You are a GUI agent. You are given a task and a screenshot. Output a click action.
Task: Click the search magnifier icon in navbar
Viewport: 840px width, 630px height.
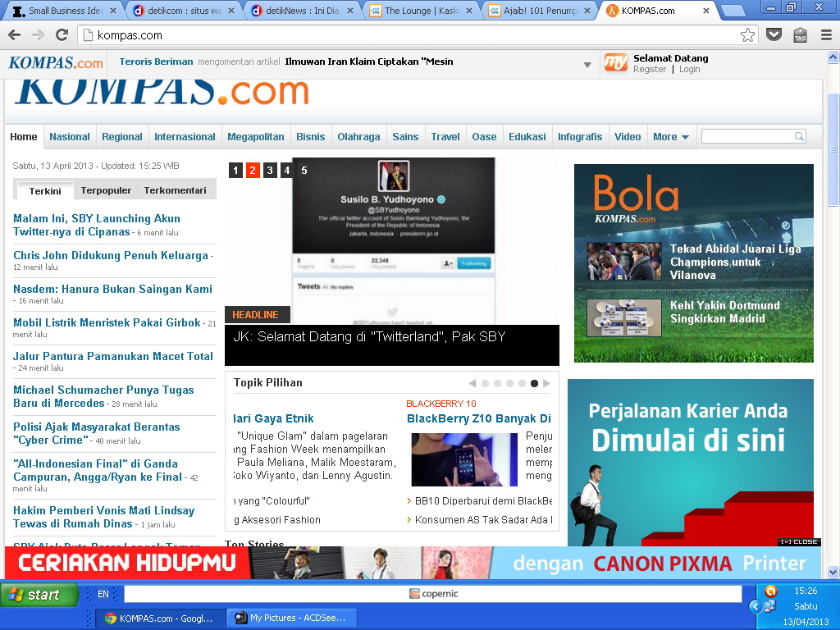click(798, 136)
